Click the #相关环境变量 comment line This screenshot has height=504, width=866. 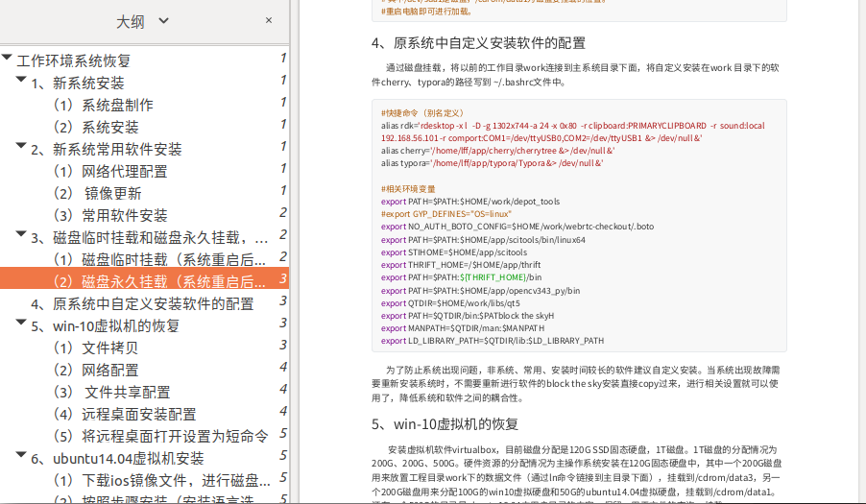pos(408,188)
